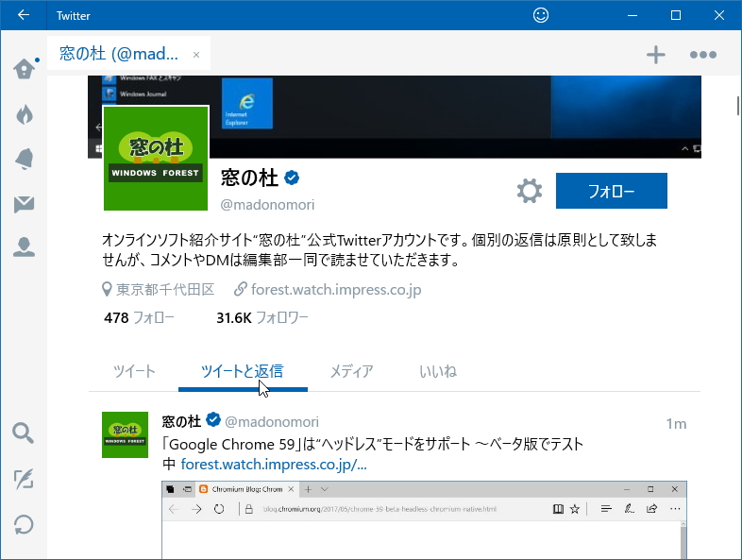
Task: Go to Home timeline in sidebar
Action: [x=25, y=69]
